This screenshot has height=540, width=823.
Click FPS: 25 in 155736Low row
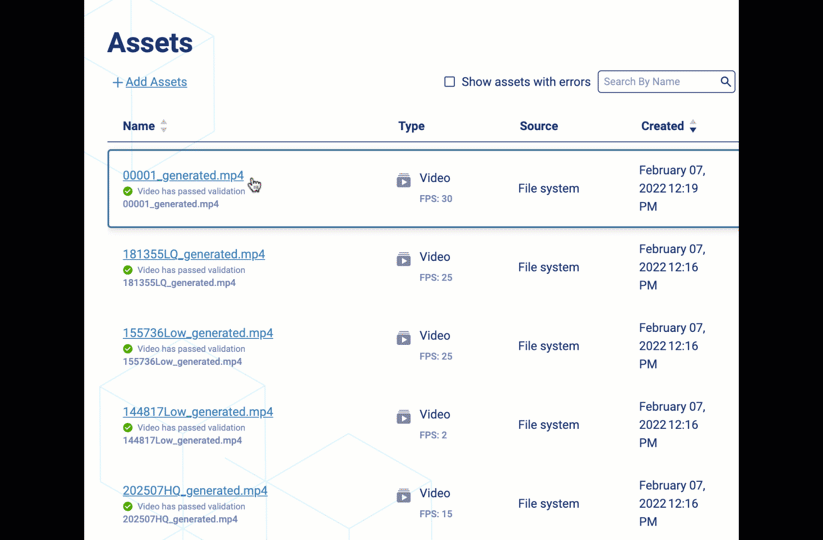point(436,356)
